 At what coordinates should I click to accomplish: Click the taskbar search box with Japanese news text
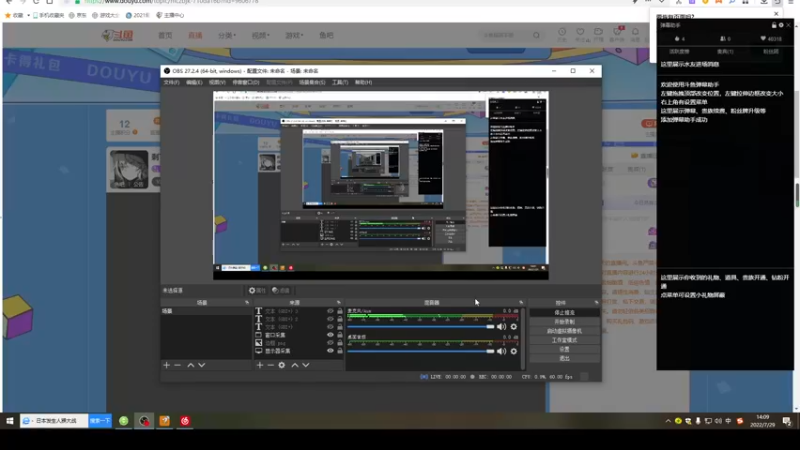(54, 421)
